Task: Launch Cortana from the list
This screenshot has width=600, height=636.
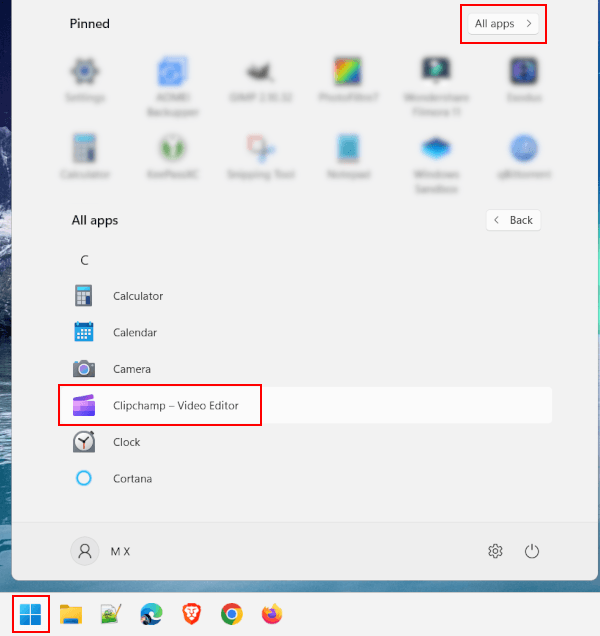Action: tap(305, 478)
